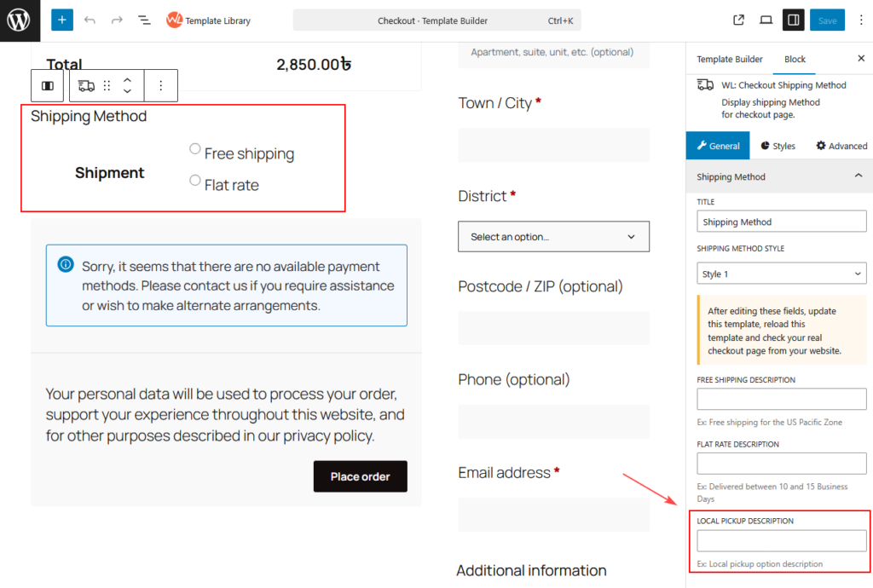Collapse the Shipping Method panel section
Screen dimensions: 873x588
[858, 176]
